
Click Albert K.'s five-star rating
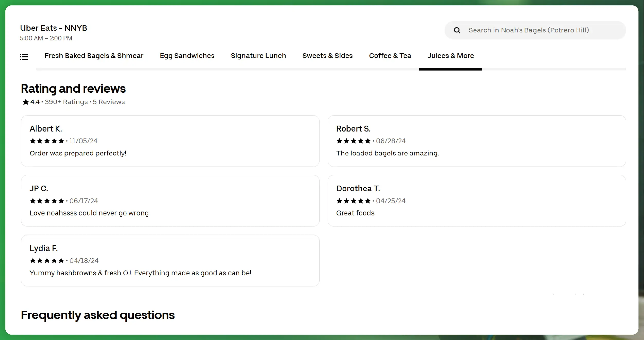click(x=47, y=141)
